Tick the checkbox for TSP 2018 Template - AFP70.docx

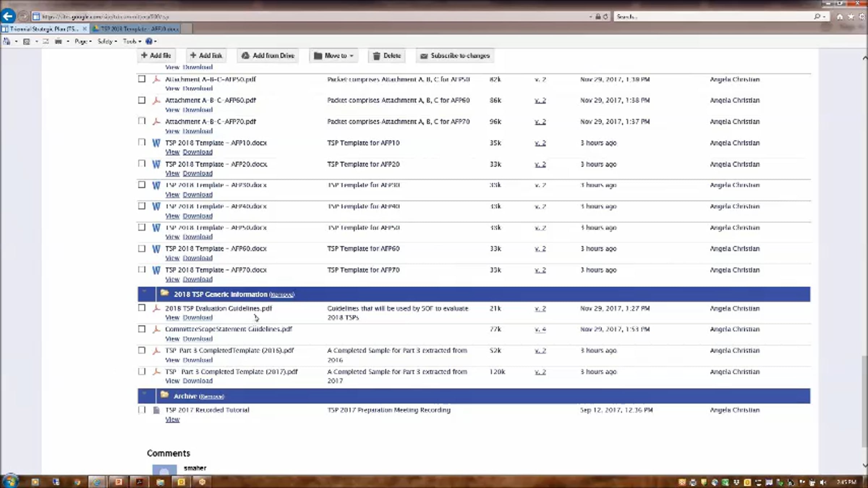[142, 270]
